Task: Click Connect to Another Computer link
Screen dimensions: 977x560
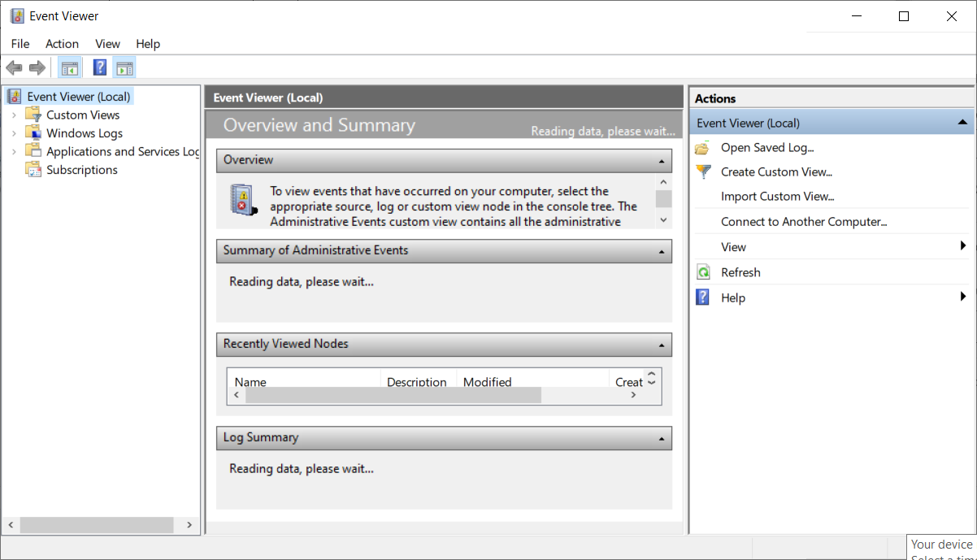Action: pos(803,222)
